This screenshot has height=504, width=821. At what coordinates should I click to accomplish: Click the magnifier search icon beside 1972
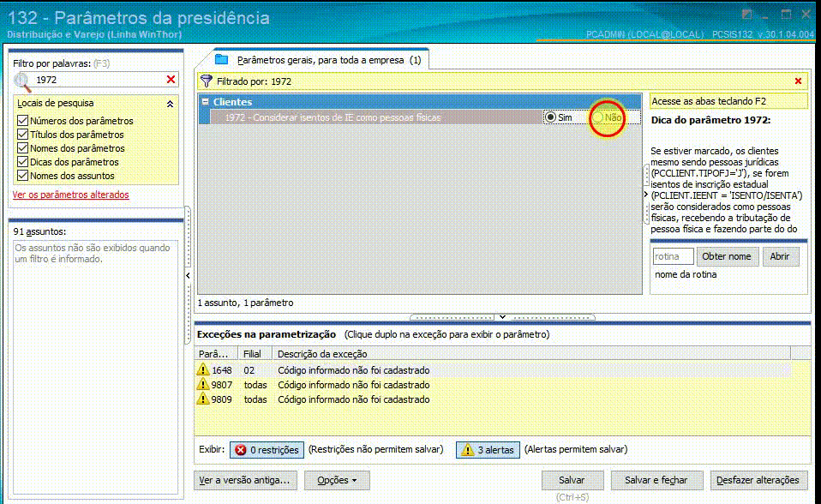coord(22,81)
